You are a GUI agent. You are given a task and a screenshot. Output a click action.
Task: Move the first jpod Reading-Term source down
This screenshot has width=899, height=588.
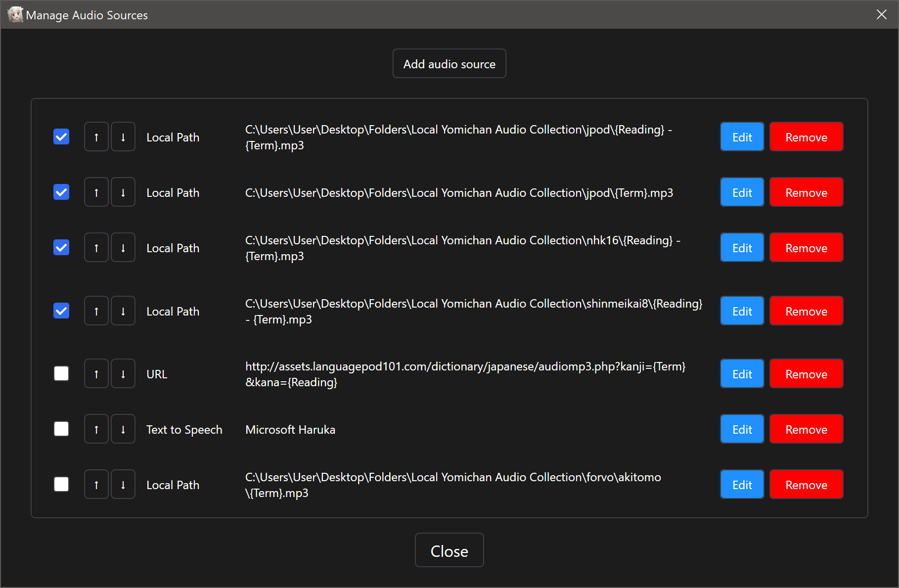(123, 137)
